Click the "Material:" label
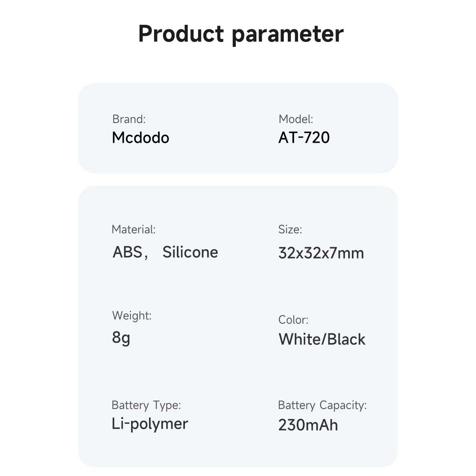 point(134,230)
